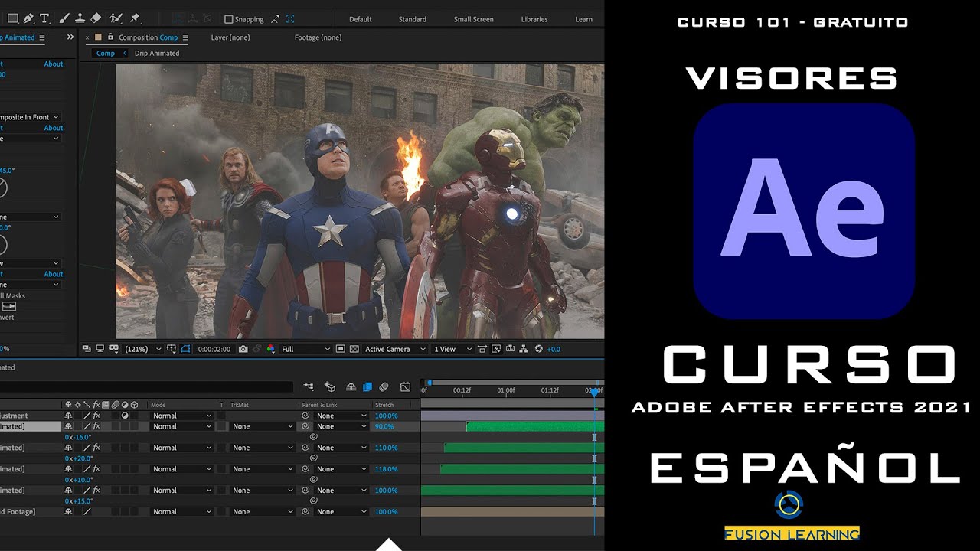Click the topmost About link in the effects panel
The image size is (980, 551).
(x=54, y=64)
